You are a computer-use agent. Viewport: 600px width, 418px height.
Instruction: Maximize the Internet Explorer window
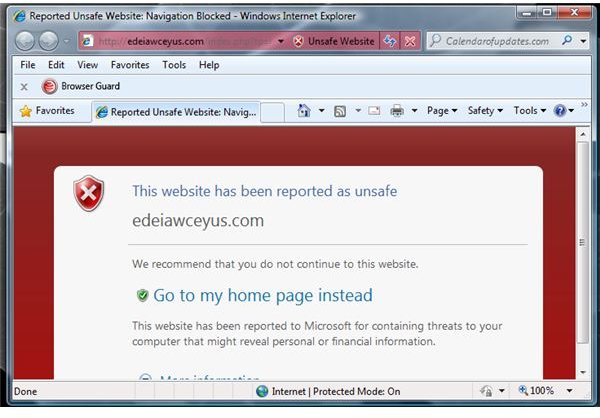[548, 13]
